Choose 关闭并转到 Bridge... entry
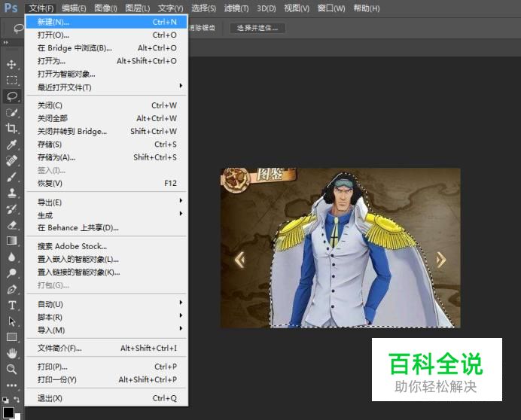Image resolution: width=521 pixels, height=420 pixels. (x=106, y=131)
